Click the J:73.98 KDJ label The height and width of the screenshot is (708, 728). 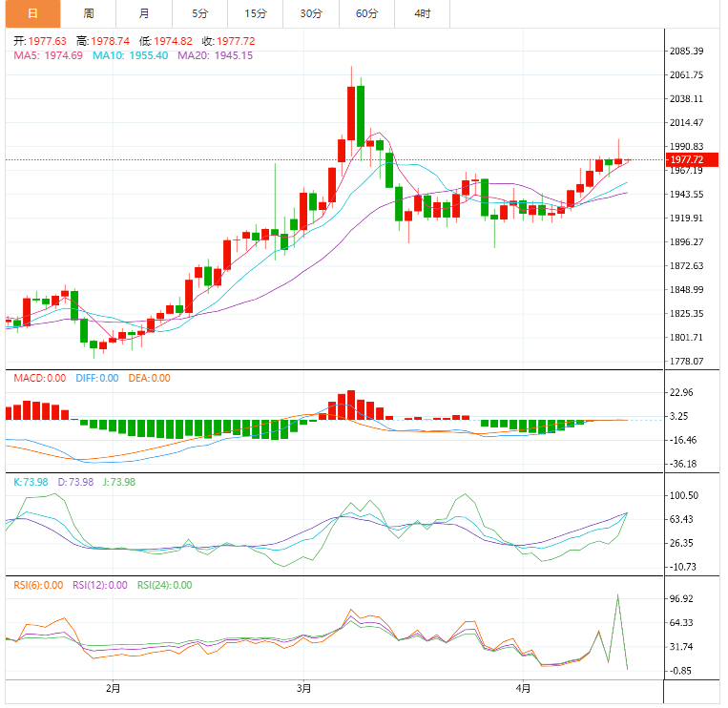pos(119,482)
